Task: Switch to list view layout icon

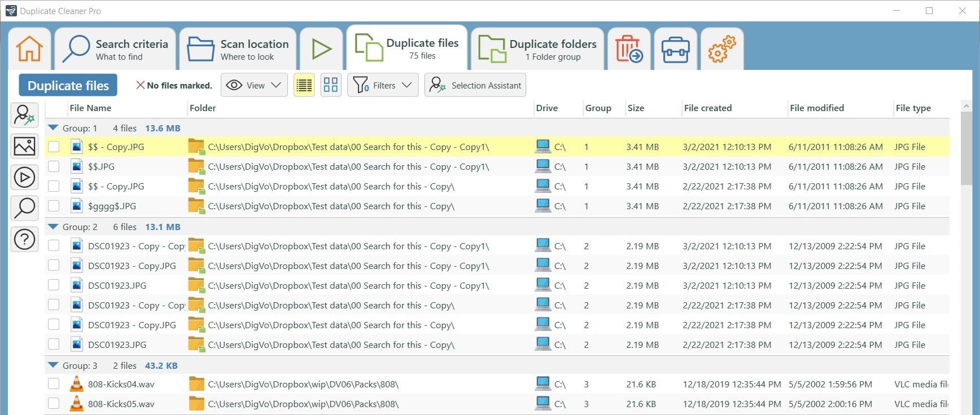Action: (304, 85)
